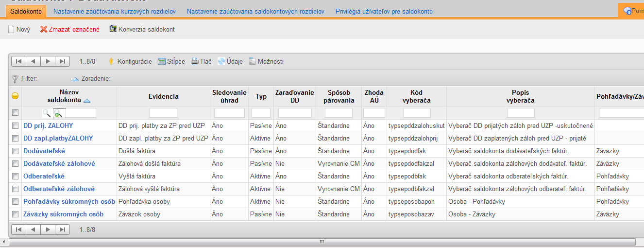Open DD prij. ZALOHY link
644x248 pixels.
(48, 125)
